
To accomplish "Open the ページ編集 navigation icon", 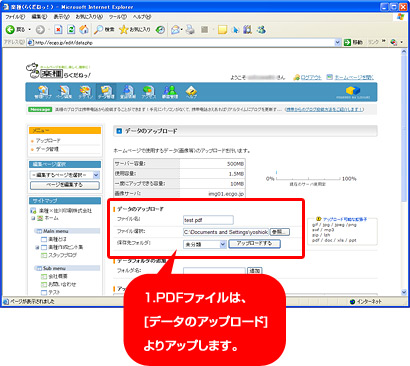I will (x=64, y=92).
